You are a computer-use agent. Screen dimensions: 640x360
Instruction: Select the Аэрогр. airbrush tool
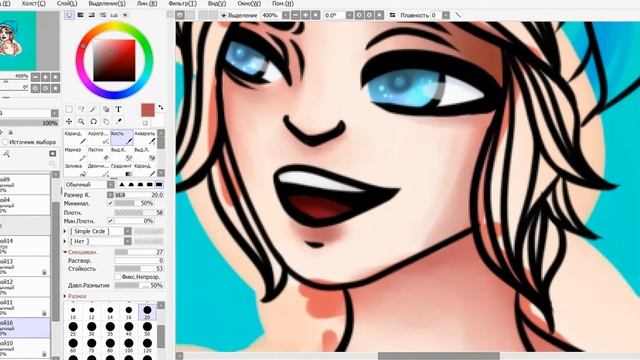coord(99,138)
